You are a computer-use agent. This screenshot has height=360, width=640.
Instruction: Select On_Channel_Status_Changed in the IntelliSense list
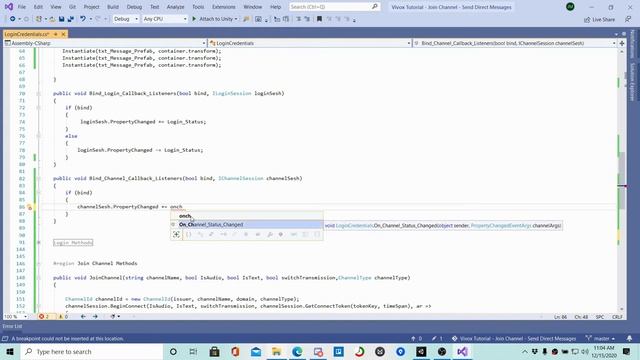(247, 224)
